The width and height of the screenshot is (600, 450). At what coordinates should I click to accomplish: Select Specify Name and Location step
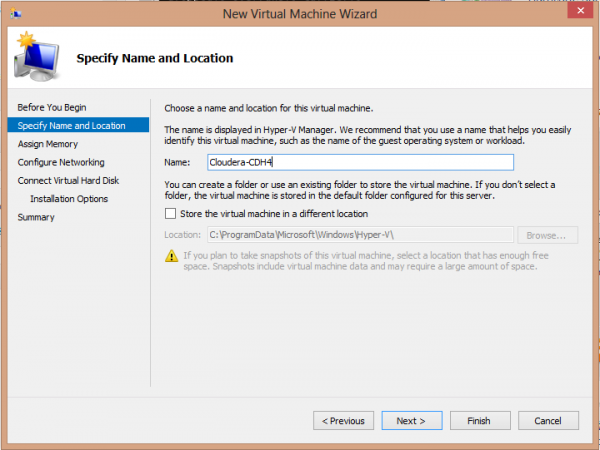pyautogui.click(x=78, y=125)
